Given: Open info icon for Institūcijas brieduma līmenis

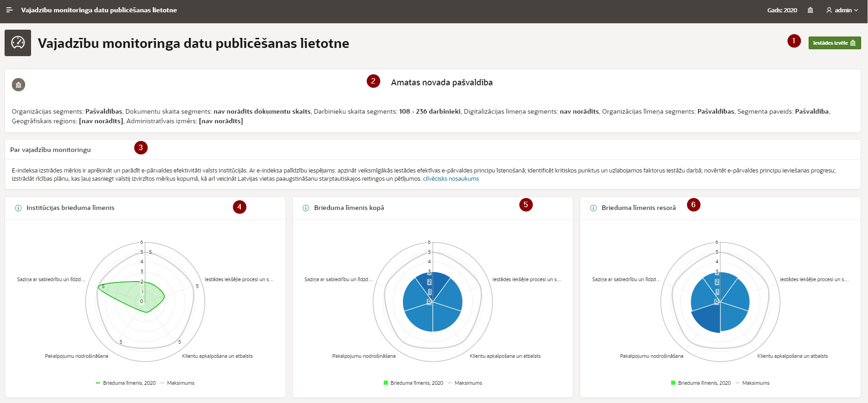Looking at the screenshot, I should (18, 208).
